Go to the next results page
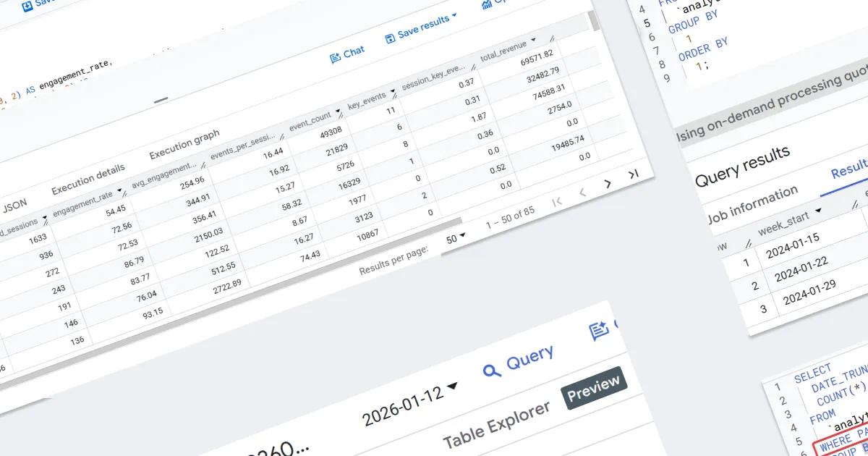868x456 pixels. click(x=608, y=184)
